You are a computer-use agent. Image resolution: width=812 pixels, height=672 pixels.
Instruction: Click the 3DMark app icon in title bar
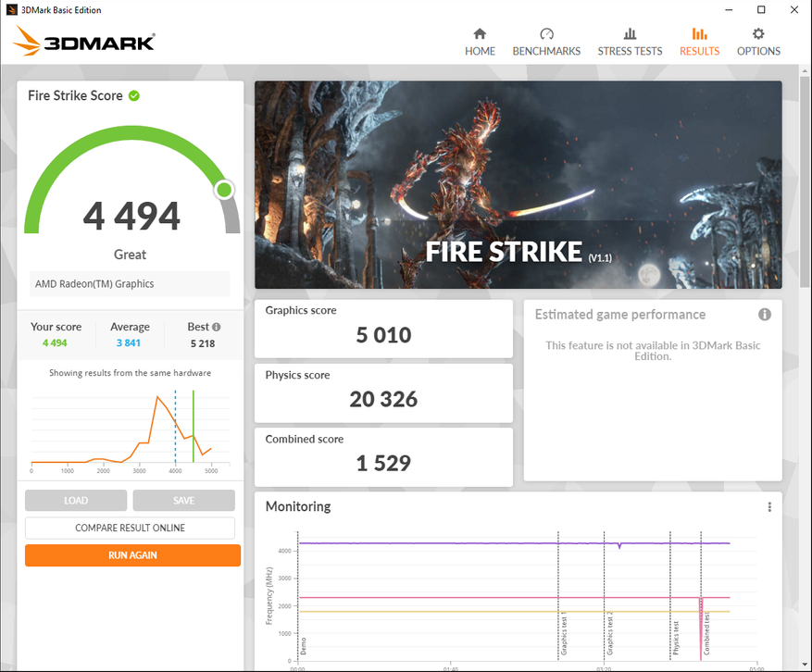(11, 10)
